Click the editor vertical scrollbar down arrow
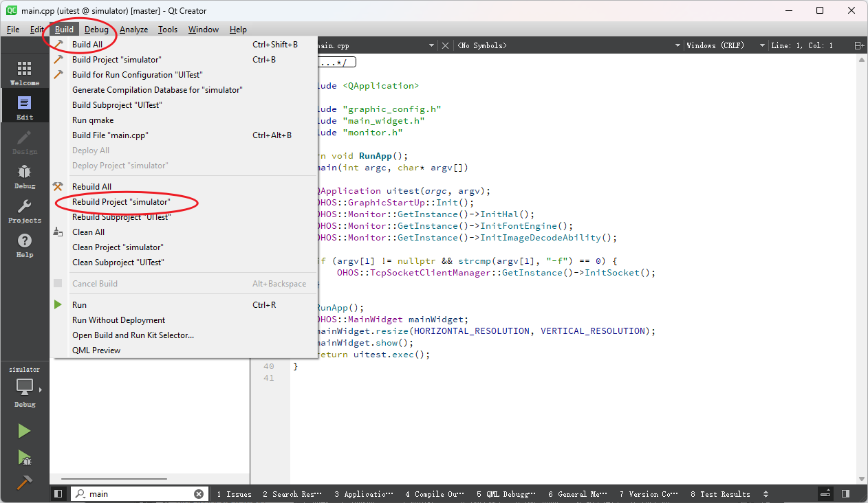 [x=862, y=479]
